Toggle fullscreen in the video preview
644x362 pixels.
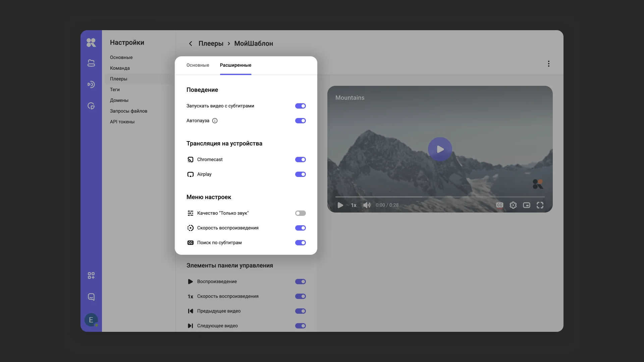click(540, 205)
